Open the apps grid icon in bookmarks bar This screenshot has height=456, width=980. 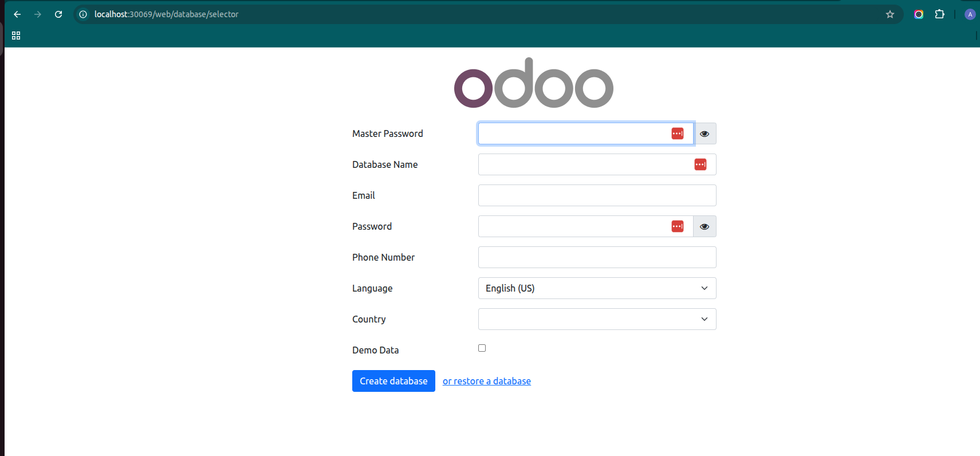pos(16,36)
